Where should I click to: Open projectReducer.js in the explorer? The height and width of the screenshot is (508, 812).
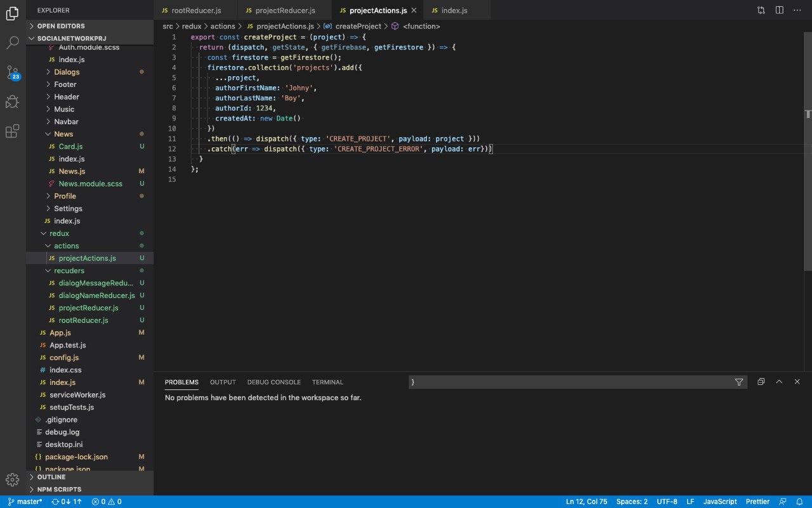(88, 308)
